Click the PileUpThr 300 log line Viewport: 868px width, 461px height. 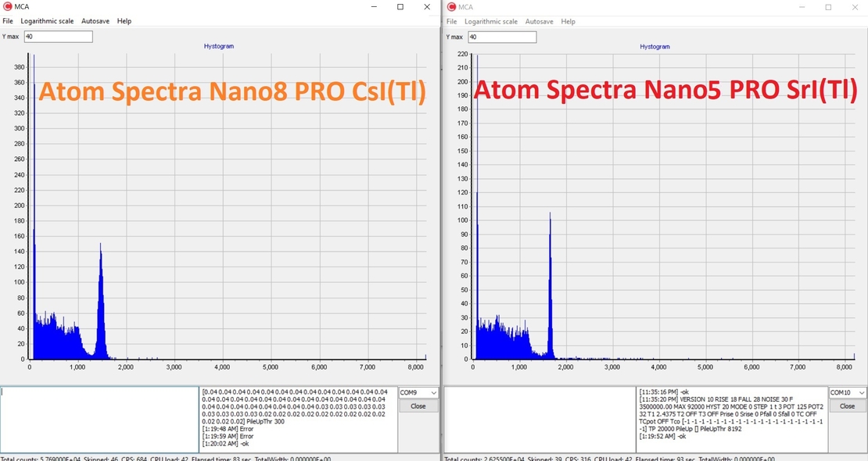click(x=265, y=422)
